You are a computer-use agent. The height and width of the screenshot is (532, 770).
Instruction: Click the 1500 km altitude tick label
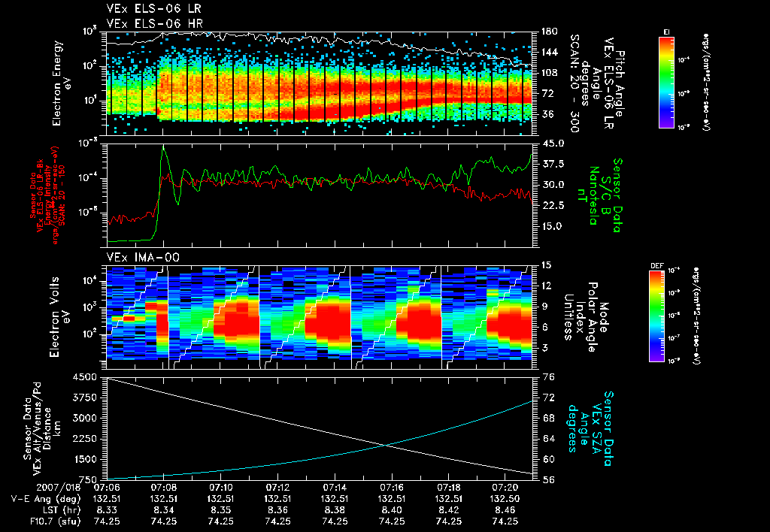coord(84,460)
